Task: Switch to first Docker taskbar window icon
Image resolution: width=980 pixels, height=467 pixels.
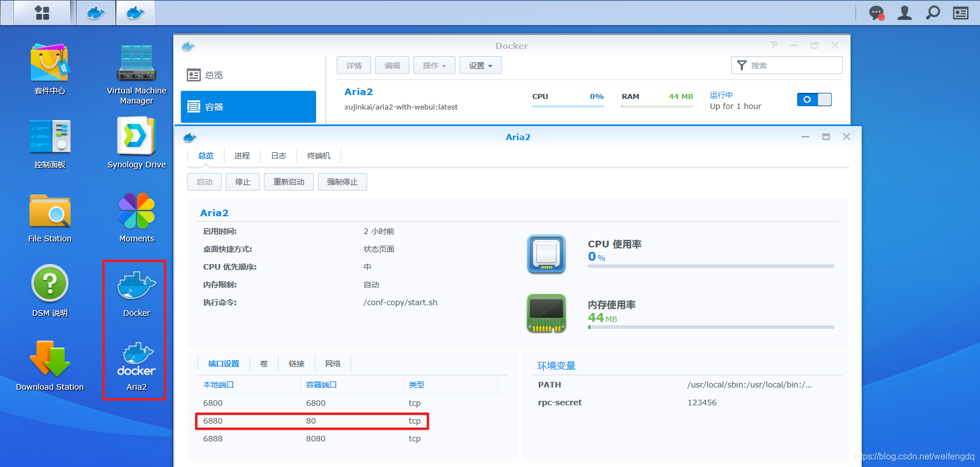Action: (96, 13)
